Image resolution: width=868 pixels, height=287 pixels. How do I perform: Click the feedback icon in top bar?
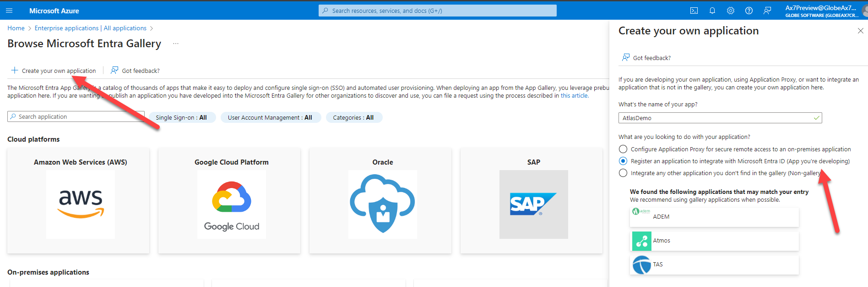click(x=767, y=11)
